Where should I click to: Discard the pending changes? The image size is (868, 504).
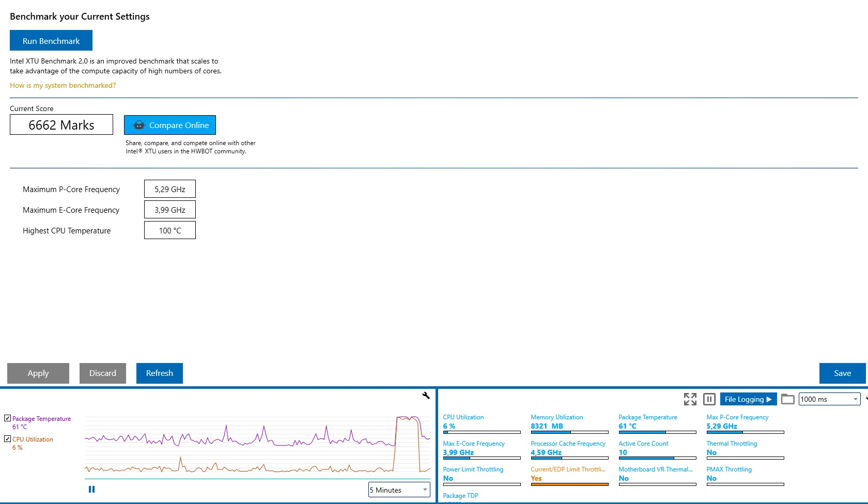click(103, 373)
